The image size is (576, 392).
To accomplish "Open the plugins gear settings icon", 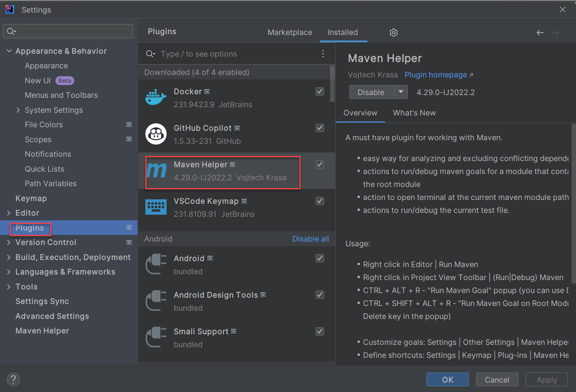I will pyautogui.click(x=393, y=33).
